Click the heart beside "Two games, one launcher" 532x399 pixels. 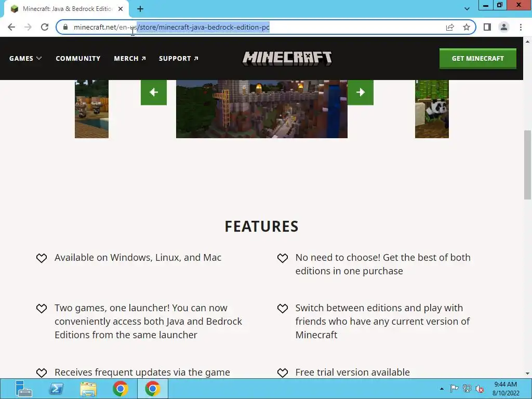(42, 309)
